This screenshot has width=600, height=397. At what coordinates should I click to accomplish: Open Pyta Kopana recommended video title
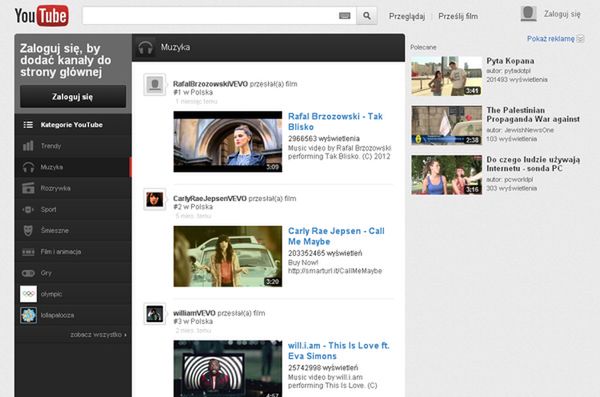click(510, 61)
